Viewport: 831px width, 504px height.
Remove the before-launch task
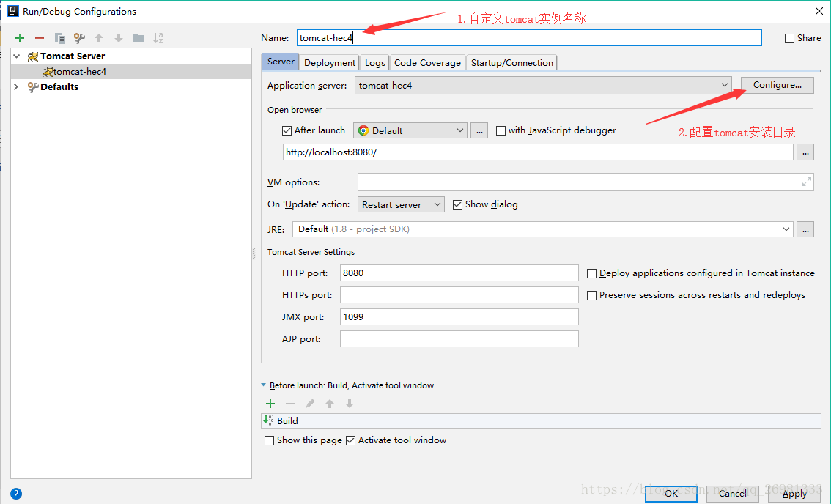[x=290, y=404]
